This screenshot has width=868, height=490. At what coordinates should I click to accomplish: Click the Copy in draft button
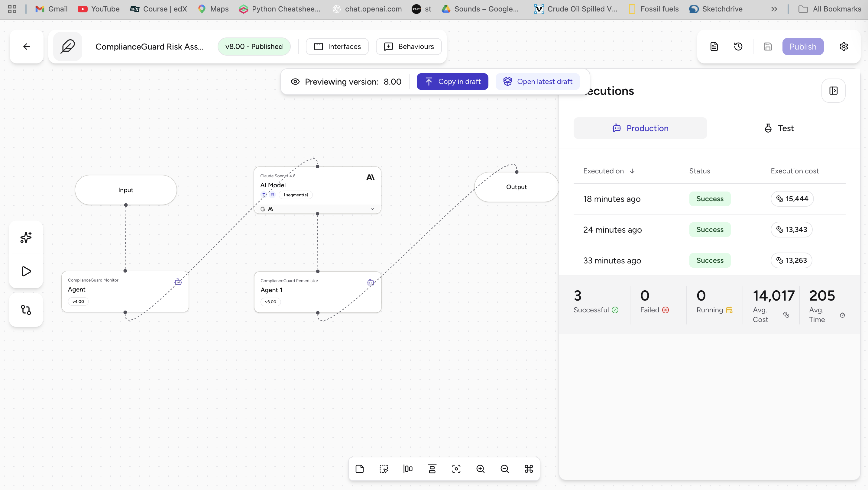pyautogui.click(x=452, y=82)
